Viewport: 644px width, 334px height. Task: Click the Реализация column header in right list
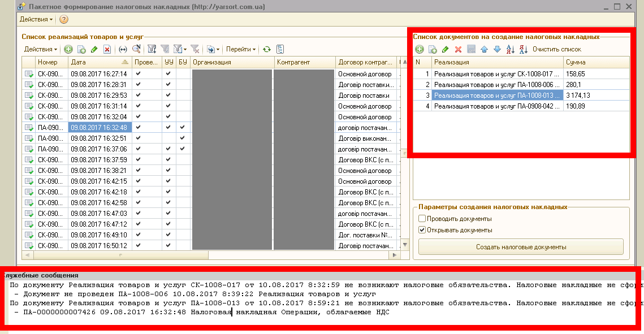pyautogui.click(x=498, y=62)
